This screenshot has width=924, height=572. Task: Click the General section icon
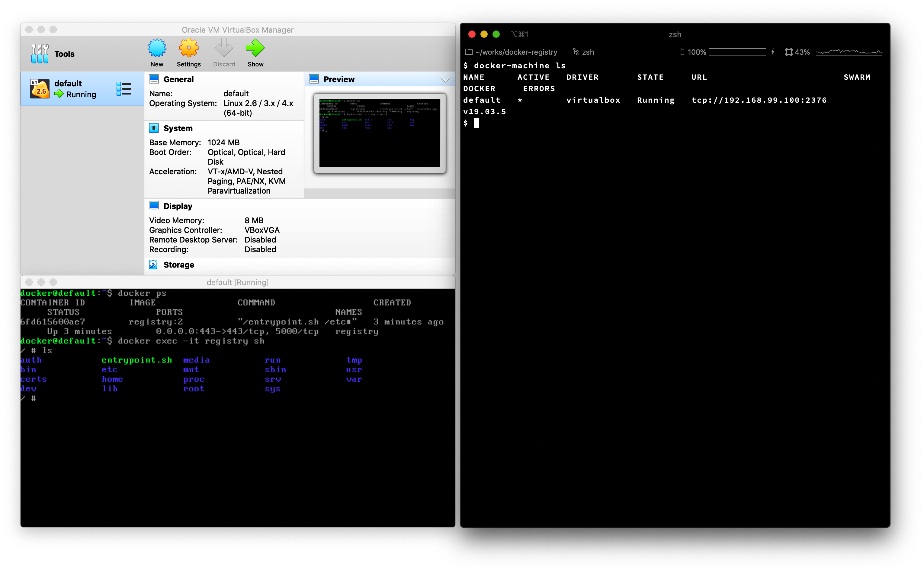[154, 79]
